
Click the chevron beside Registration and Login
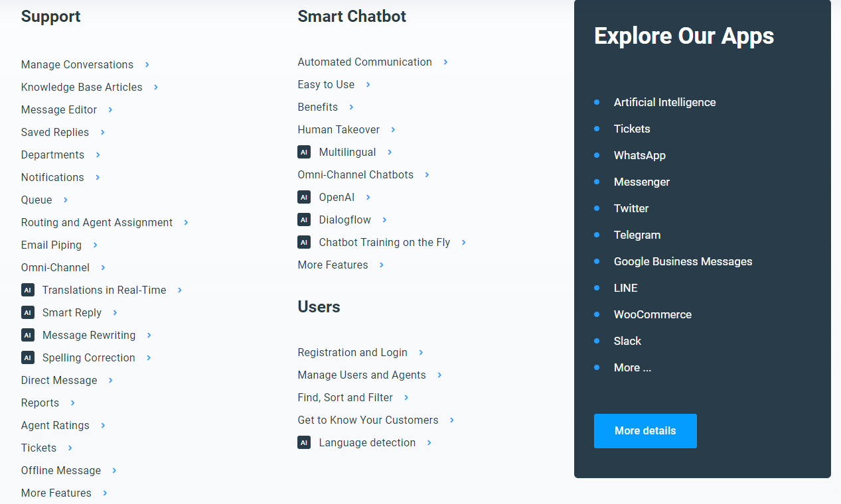pos(421,352)
